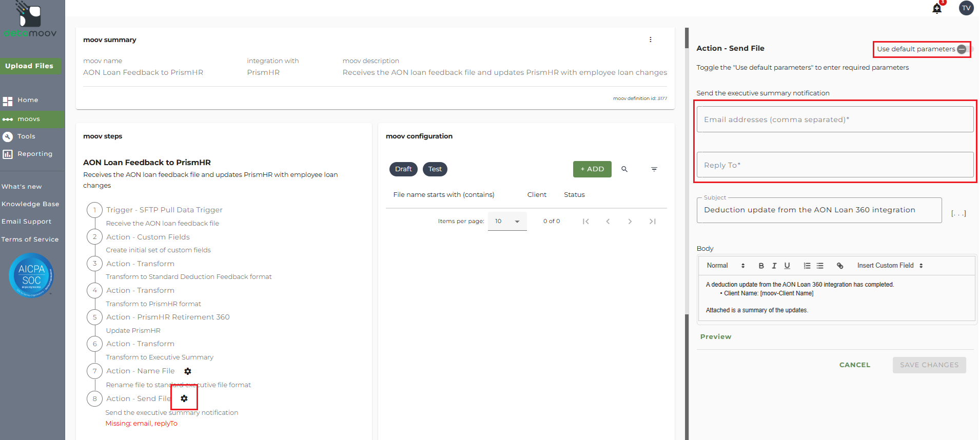Open the TV user avatar menu
The height and width of the screenshot is (440, 980).
click(966, 8)
